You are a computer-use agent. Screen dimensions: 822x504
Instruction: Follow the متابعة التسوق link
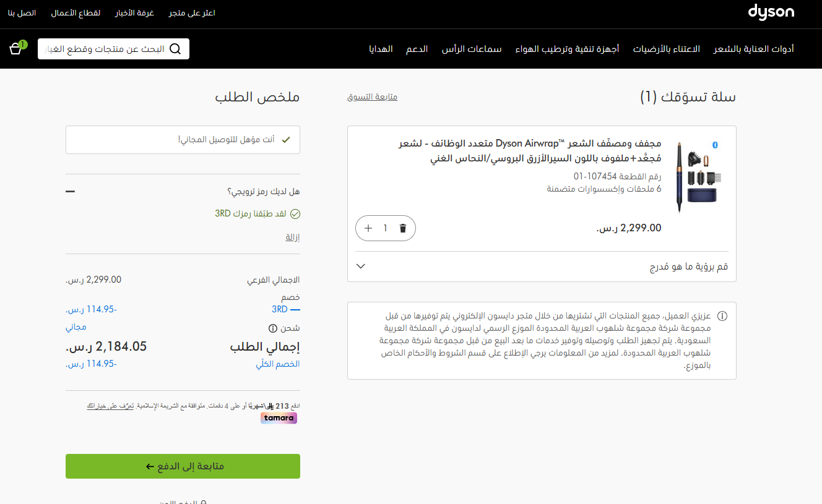tap(372, 96)
